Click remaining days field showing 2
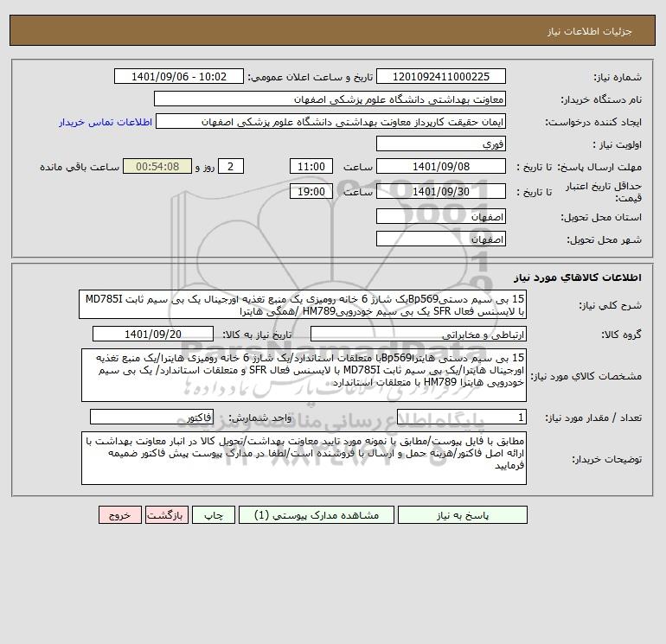Viewport: 666px width, 644px height. pyautogui.click(x=231, y=167)
